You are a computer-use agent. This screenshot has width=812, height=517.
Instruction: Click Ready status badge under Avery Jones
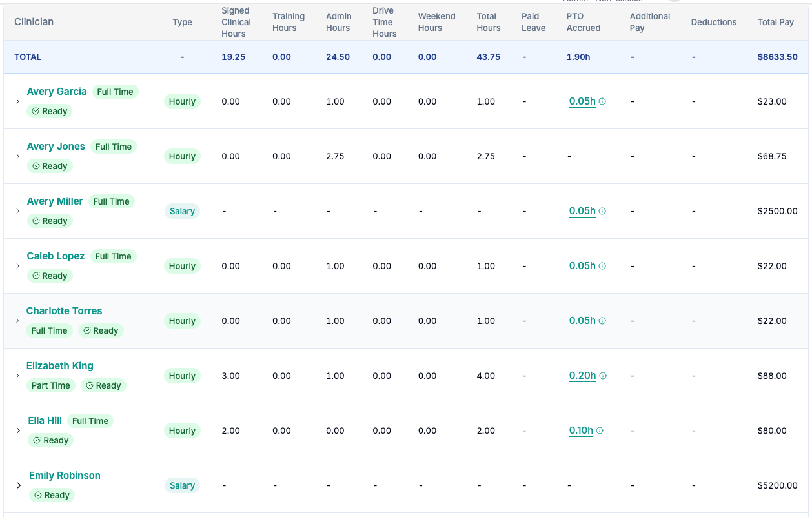[50, 166]
